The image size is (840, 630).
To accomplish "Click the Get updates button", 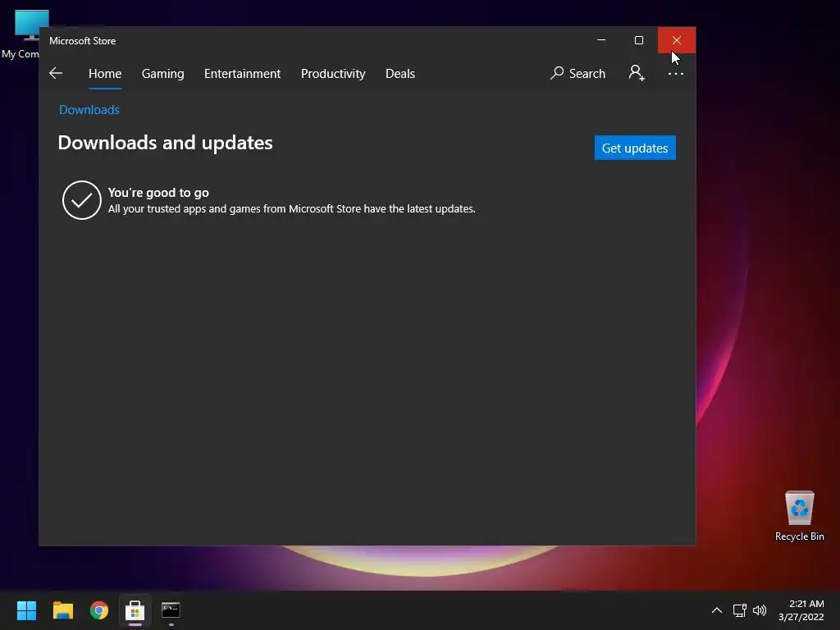I will click(635, 148).
